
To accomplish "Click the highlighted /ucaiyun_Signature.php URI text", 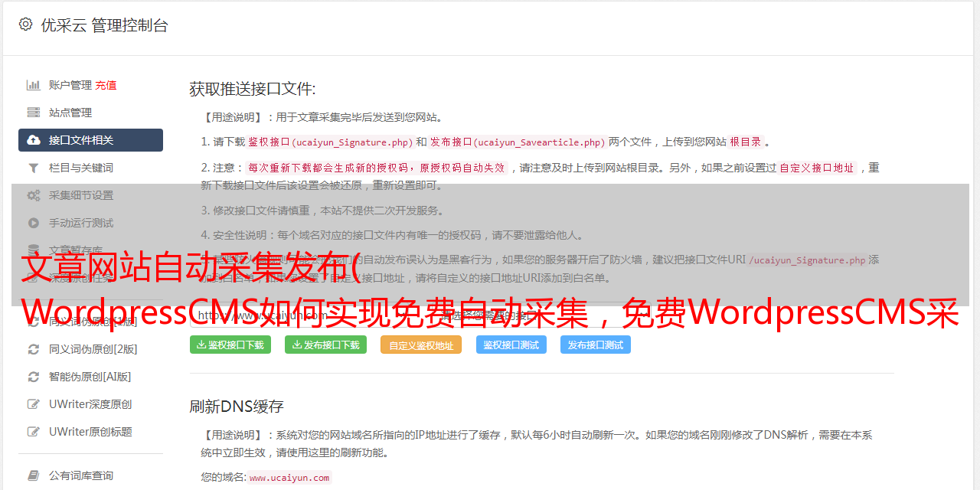I will [808, 260].
